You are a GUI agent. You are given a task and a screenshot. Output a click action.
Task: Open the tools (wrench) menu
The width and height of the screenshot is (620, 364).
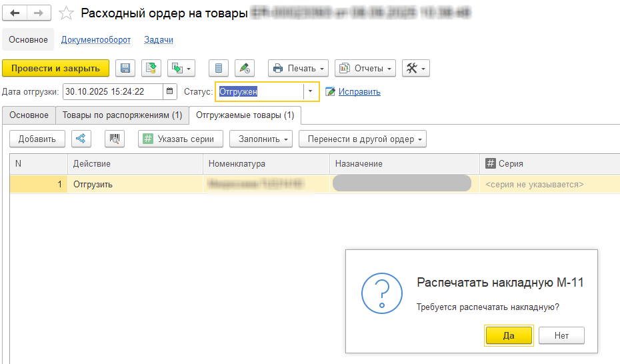coord(415,68)
